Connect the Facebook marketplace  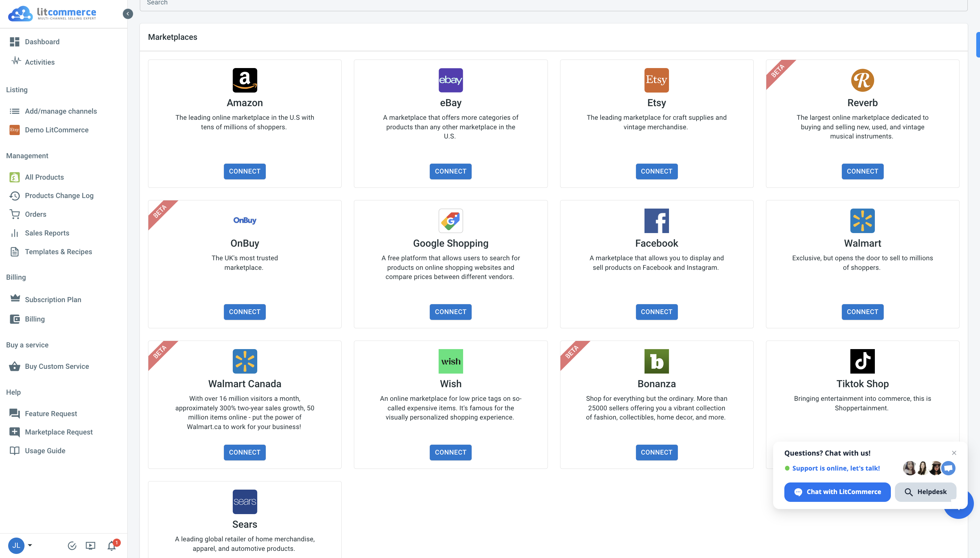pyautogui.click(x=656, y=312)
